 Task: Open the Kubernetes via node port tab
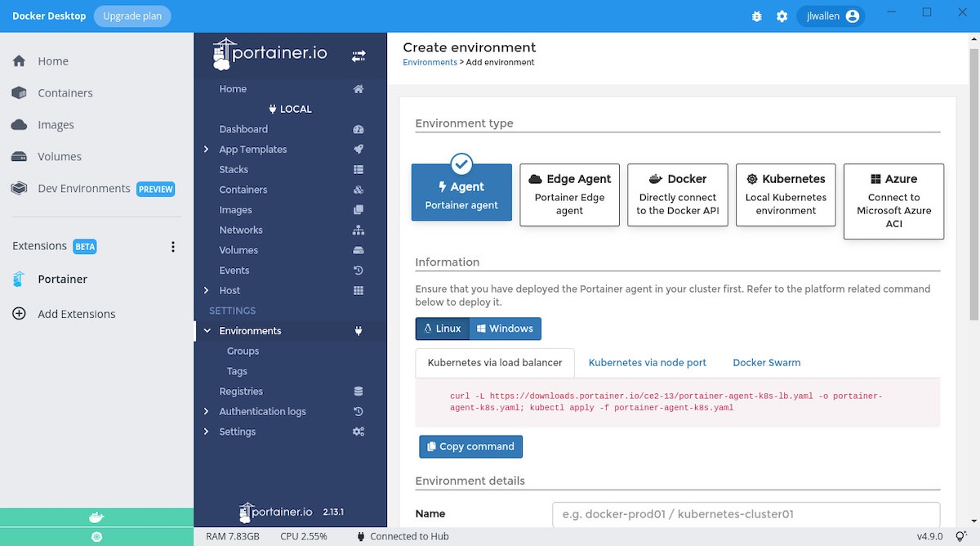648,362
